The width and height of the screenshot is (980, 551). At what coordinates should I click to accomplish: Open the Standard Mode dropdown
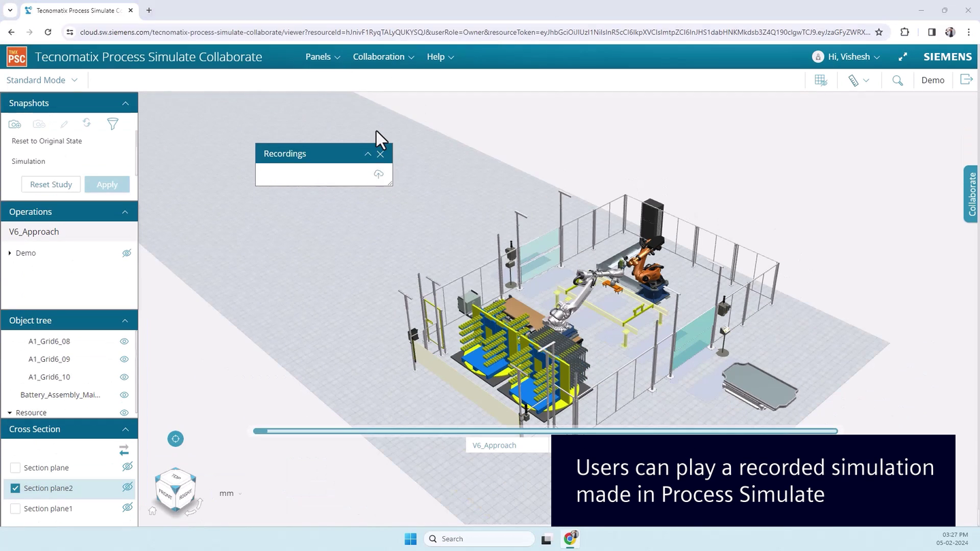pyautogui.click(x=42, y=80)
